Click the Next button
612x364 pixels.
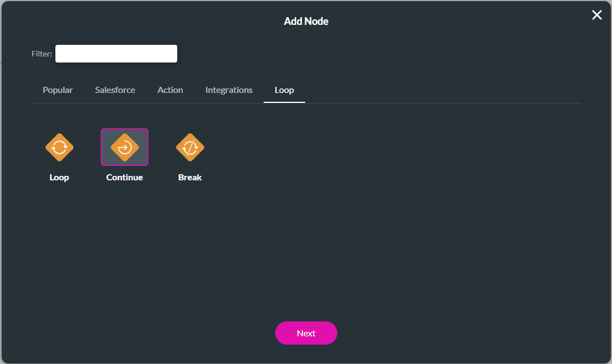point(306,333)
